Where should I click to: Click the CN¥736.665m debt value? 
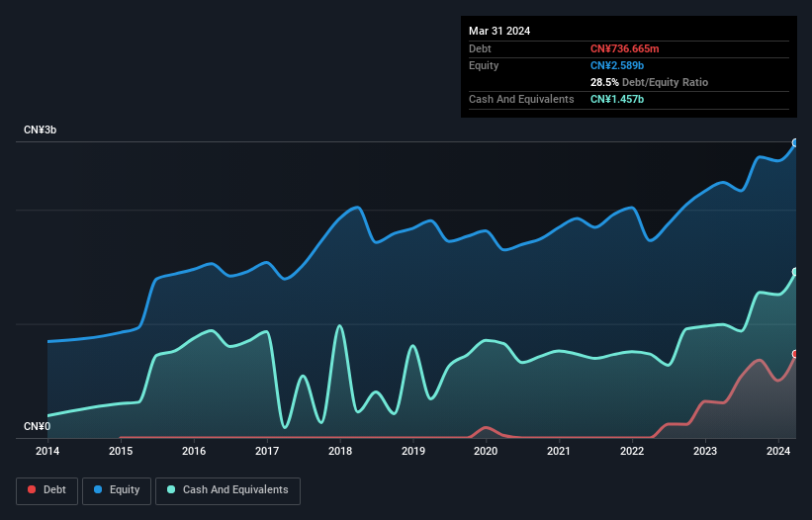(x=624, y=48)
